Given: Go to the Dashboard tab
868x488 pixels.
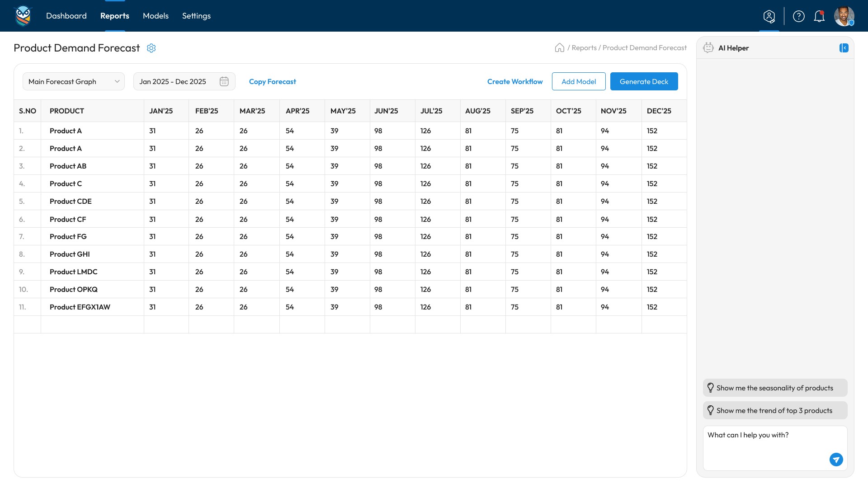Looking at the screenshot, I should click(x=66, y=16).
